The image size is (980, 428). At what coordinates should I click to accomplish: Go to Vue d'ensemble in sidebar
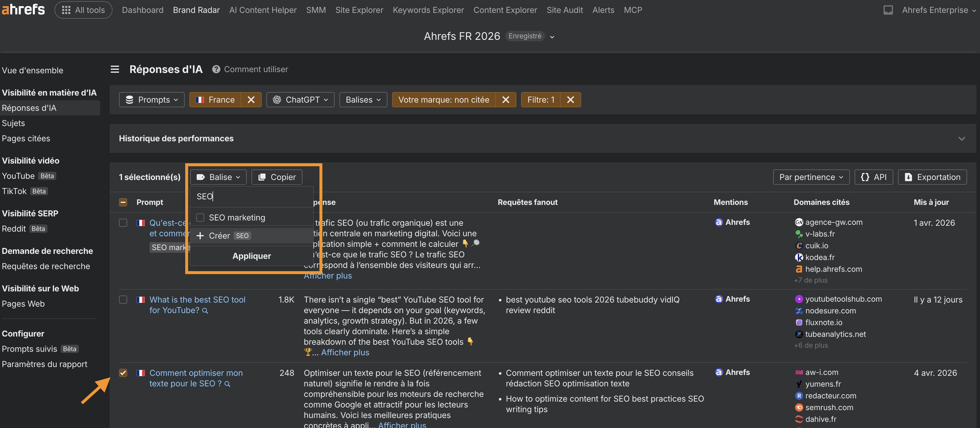point(32,70)
